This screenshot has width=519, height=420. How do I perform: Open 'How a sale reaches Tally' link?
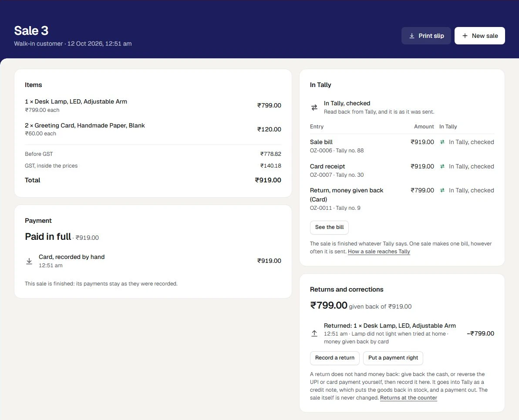tap(379, 252)
